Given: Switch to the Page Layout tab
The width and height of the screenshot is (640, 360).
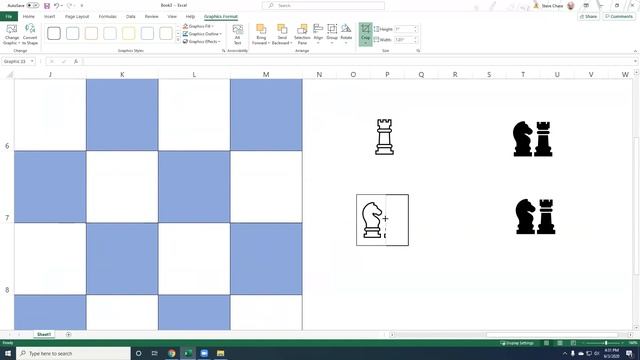Looking at the screenshot, I should point(77,16).
